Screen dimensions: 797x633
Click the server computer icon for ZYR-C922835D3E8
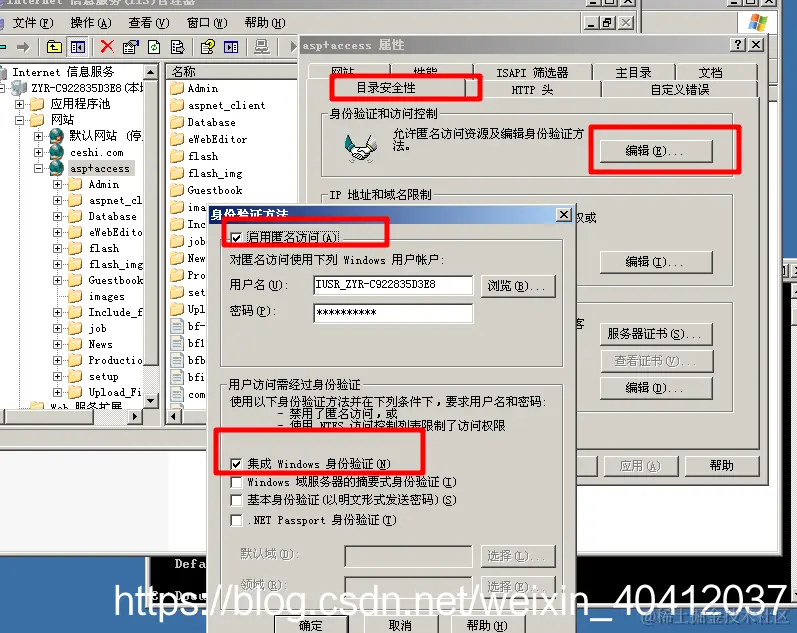point(19,87)
